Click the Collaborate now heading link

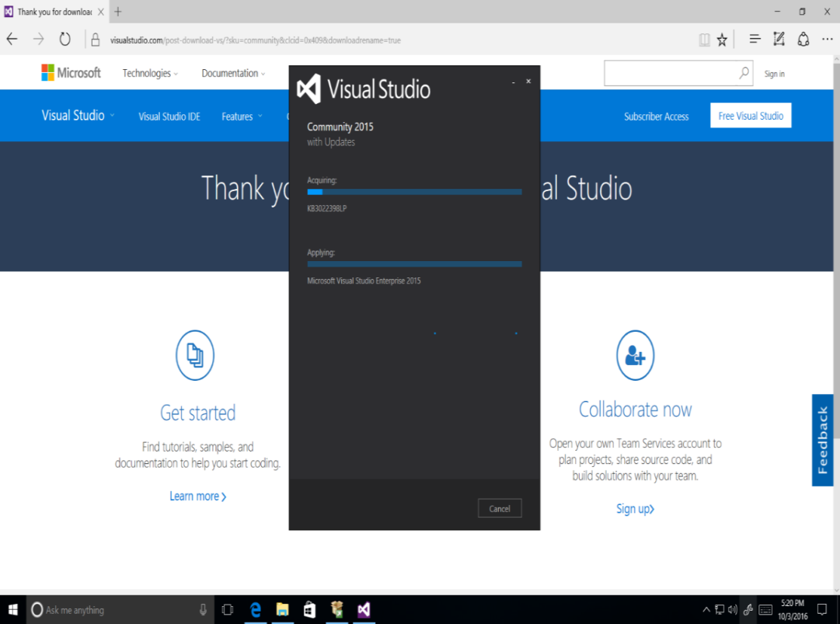click(635, 410)
